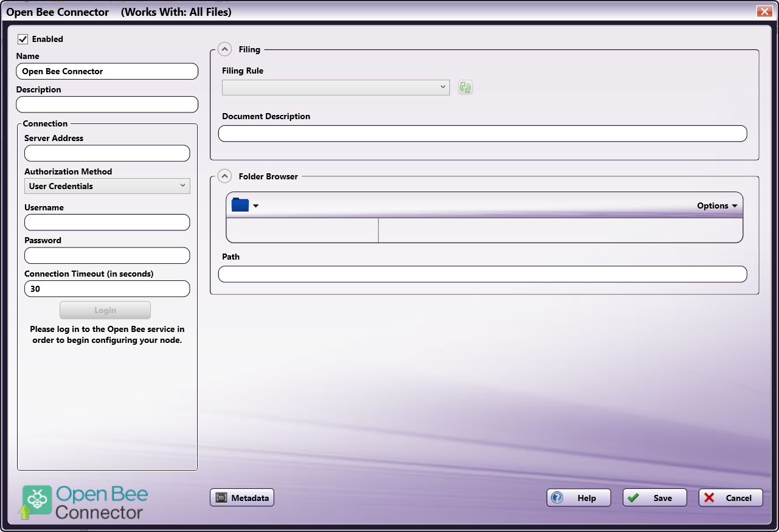The image size is (779, 532).
Task: Collapse the Folder Browser section
Action: (x=224, y=176)
